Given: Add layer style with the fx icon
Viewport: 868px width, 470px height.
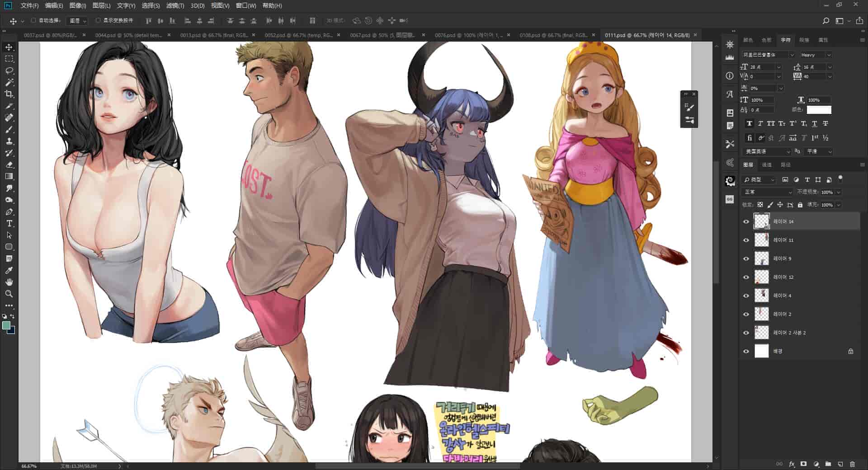Looking at the screenshot, I should pos(792,464).
